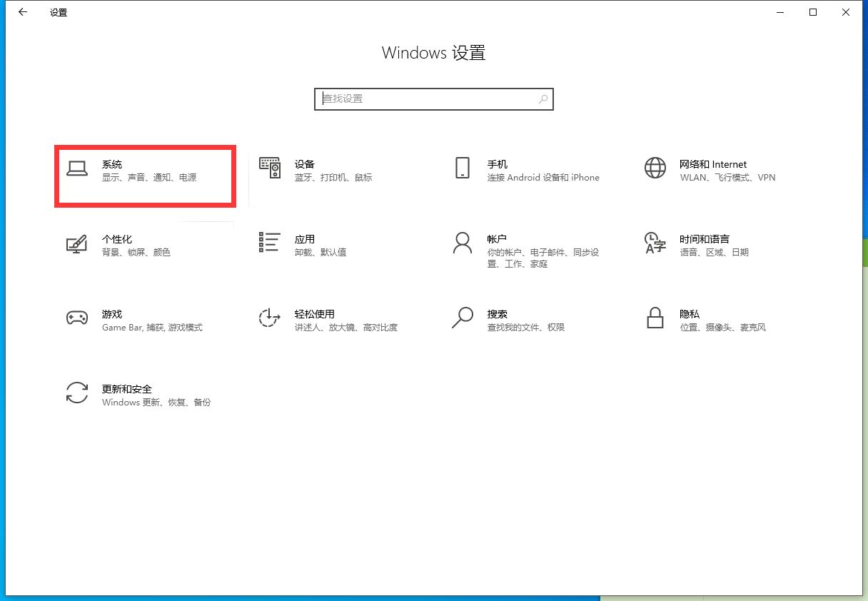Image resolution: width=868 pixels, height=601 pixels.
Task: Open the 游戏 gamepad icon
Action: [76, 318]
